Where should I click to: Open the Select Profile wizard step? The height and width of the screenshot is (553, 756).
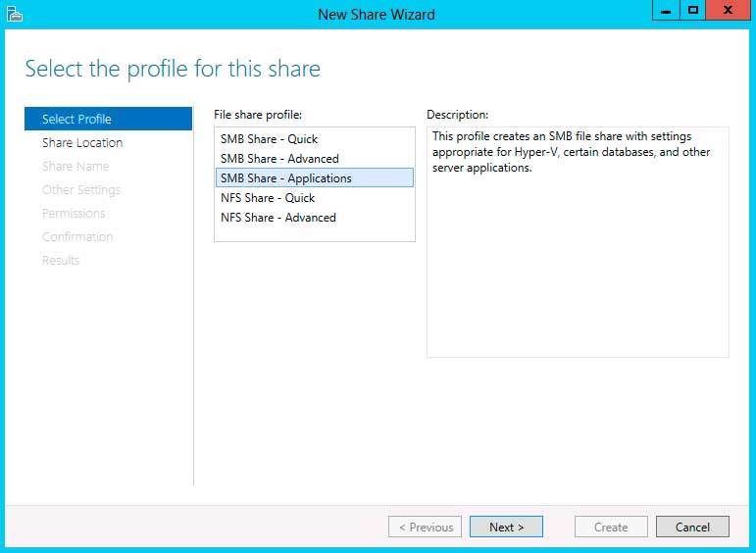(108, 119)
